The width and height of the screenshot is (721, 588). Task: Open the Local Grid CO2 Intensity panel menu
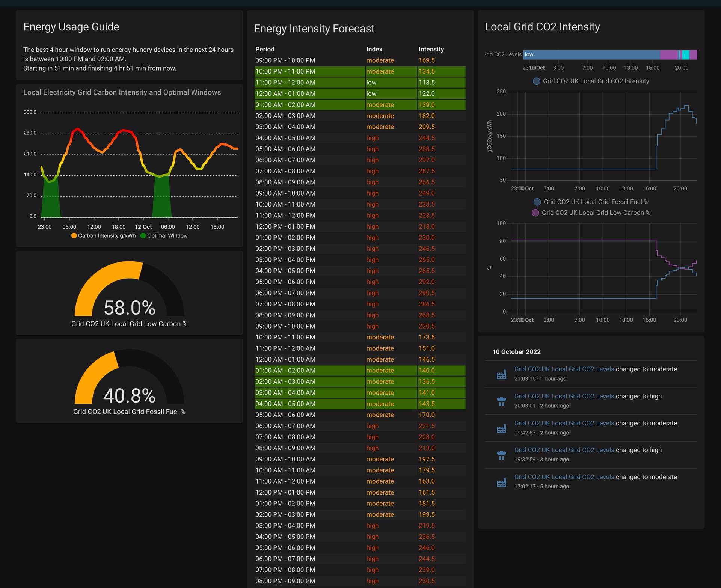[542, 27]
